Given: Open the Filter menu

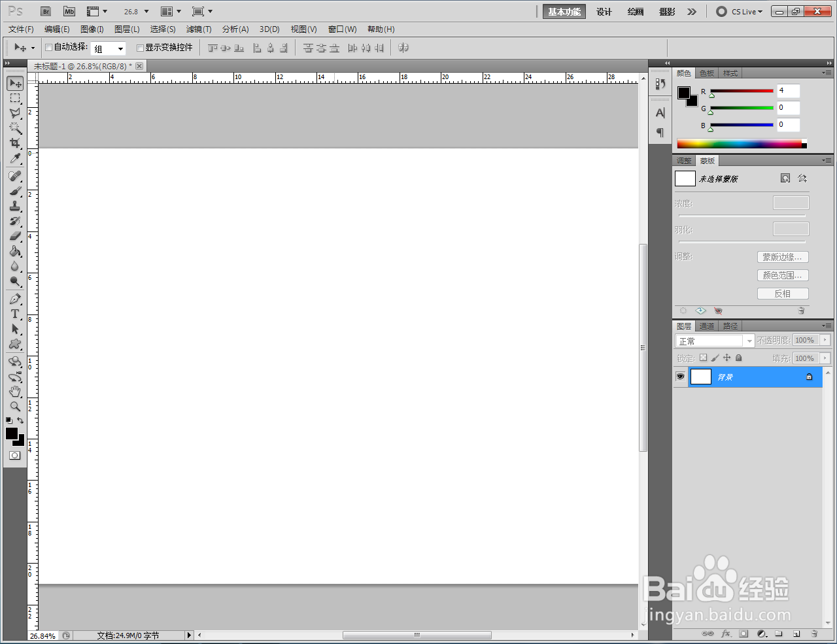Looking at the screenshot, I should click(x=199, y=29).
